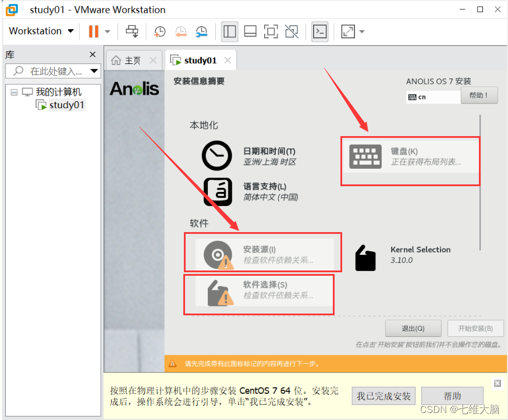The width and height of the screenshot is (508, 420).
Task: Toggle the thumbnail bar view
Action: pyautogui.click(x=250, y=32)
